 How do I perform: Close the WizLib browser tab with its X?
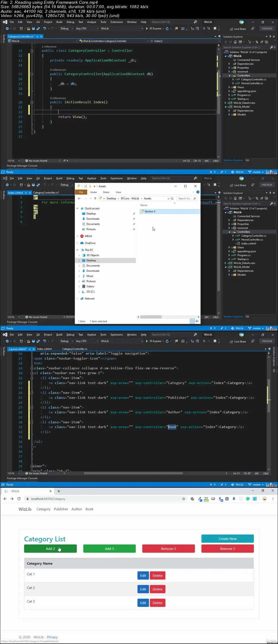tap(50, 491)
